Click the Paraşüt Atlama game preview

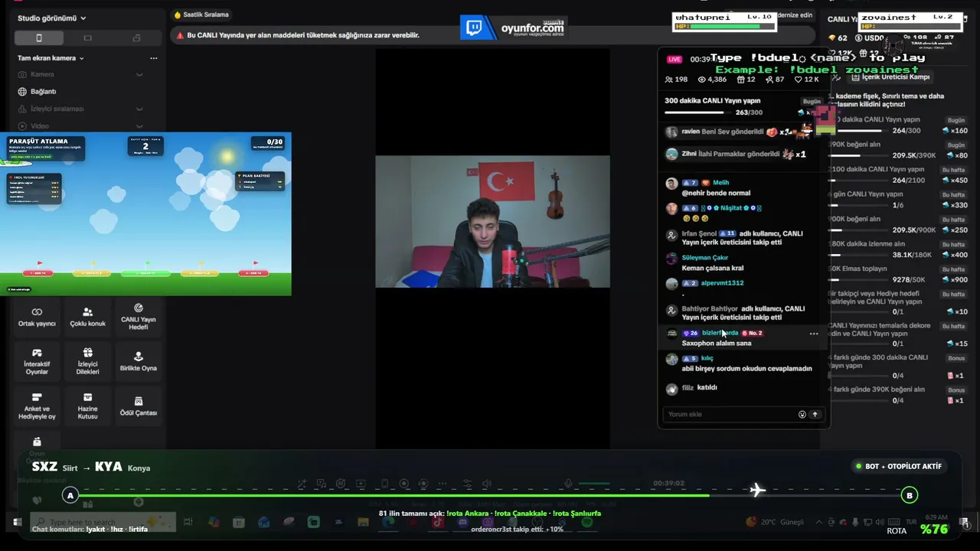coord(145,214)
